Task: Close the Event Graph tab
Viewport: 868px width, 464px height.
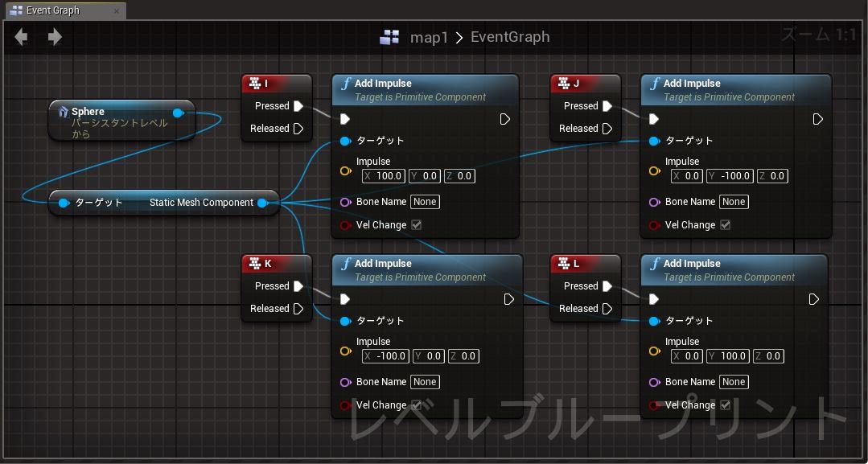Action: pos(117,11)
